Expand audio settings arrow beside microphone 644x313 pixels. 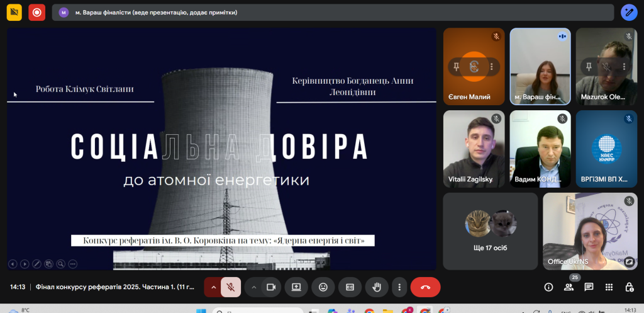click(x=213, y=287)
